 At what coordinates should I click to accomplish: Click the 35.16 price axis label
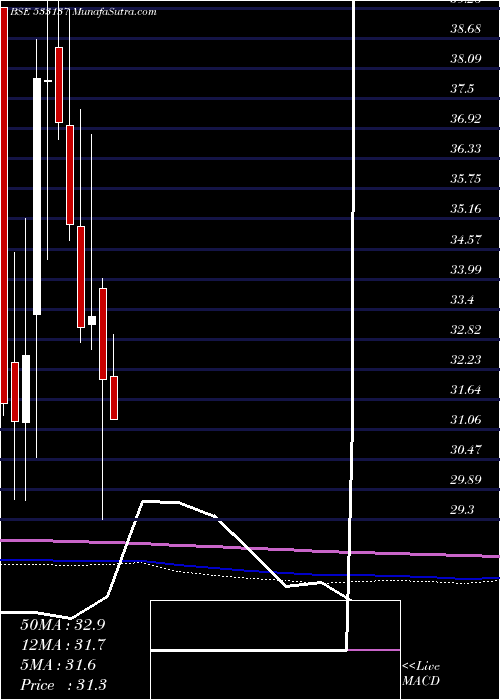[x=465, y=209]
